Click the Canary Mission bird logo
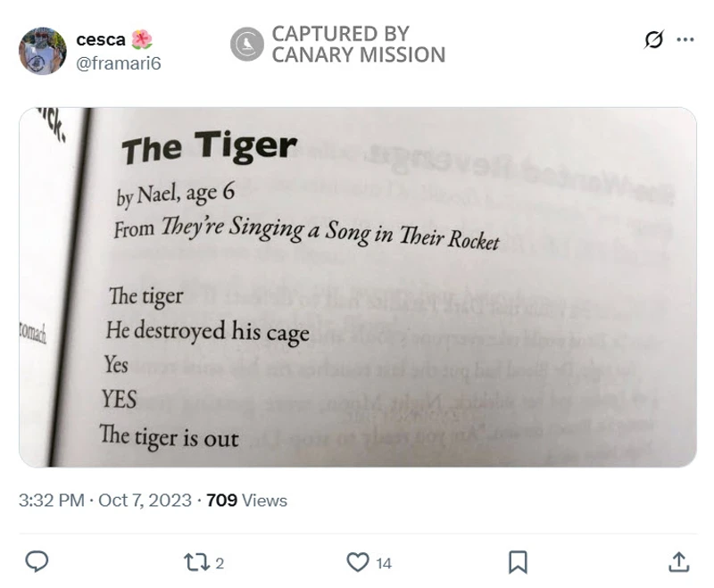The image size is (714, 588). click(246, 45)
